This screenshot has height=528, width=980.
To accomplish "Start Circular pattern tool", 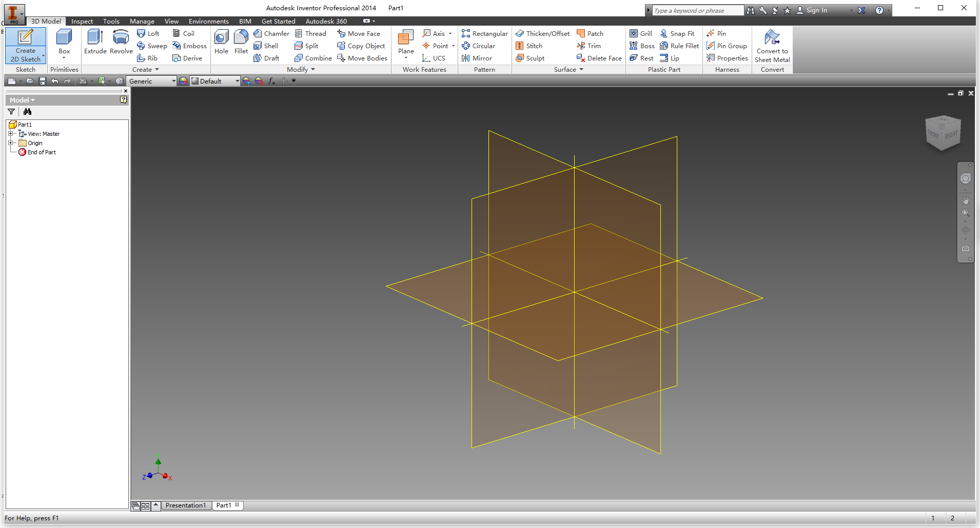I will click(x=478, y=46).
